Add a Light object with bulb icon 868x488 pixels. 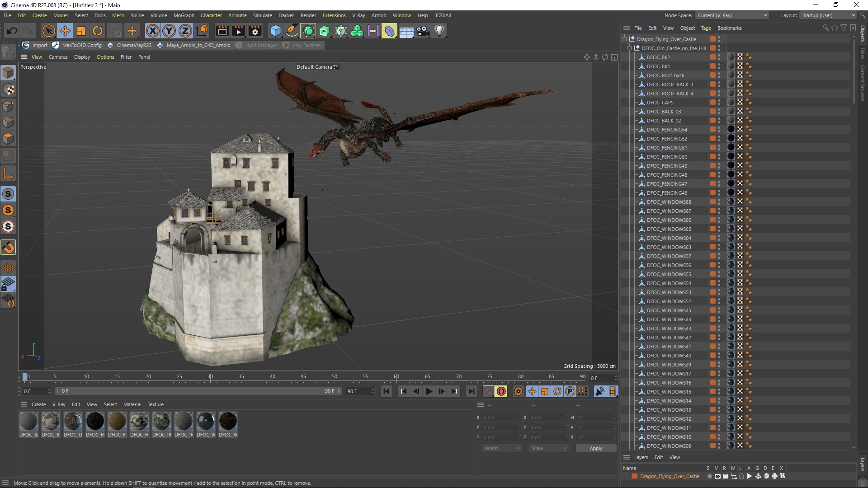pos(439,31)
